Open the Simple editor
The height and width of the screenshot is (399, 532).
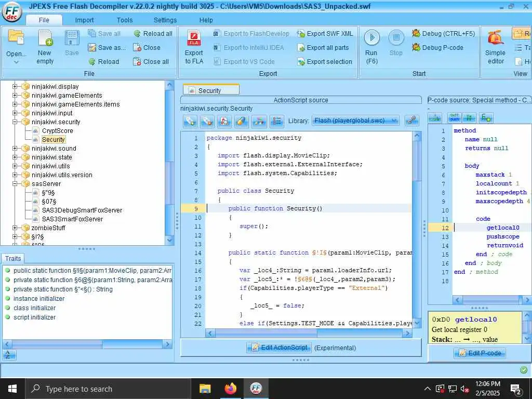(x=495, y=47)
